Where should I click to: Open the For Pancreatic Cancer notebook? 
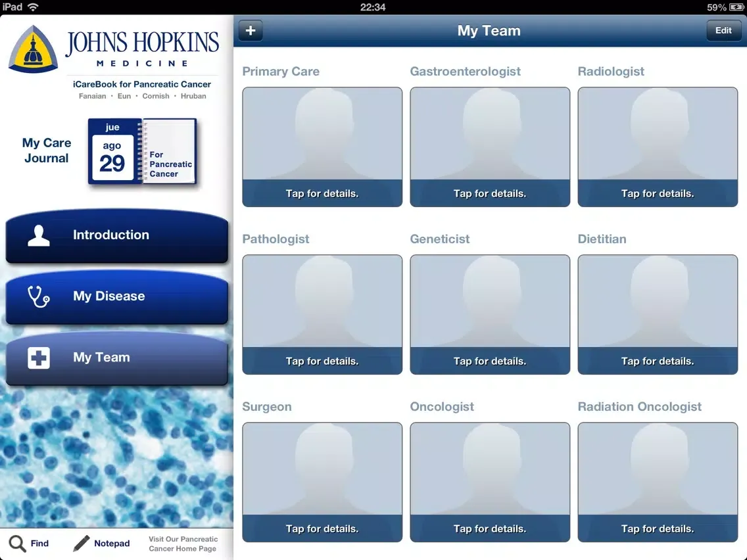point(170,151)
